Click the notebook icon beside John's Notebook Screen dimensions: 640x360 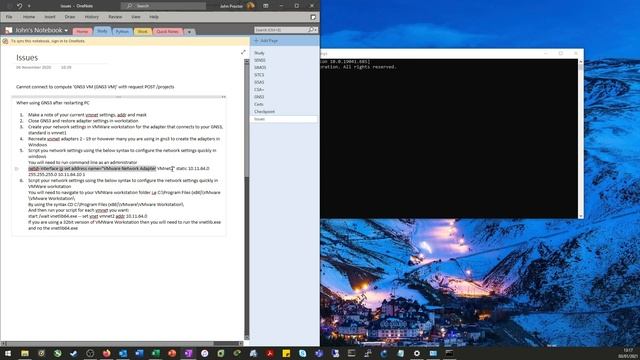(9, 30)
